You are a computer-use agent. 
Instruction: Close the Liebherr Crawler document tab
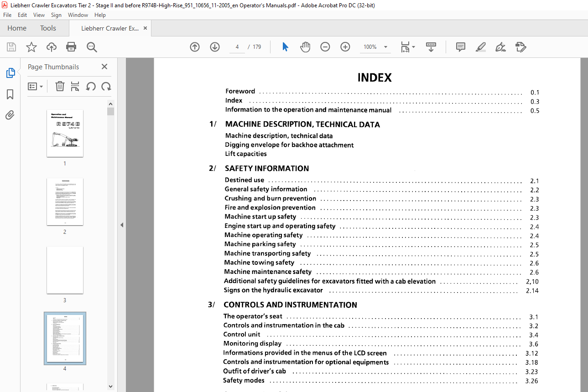point(146,28)
